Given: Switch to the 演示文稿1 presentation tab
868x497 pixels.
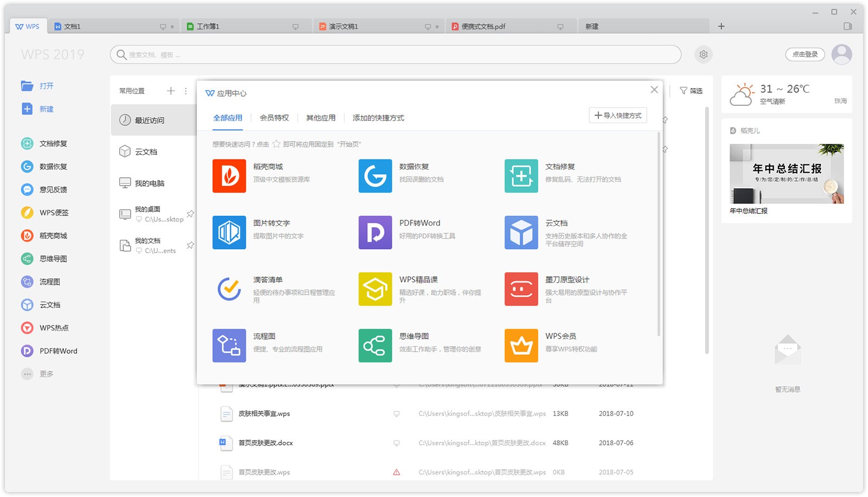Looking at the screenshot, I should [379, 26].
